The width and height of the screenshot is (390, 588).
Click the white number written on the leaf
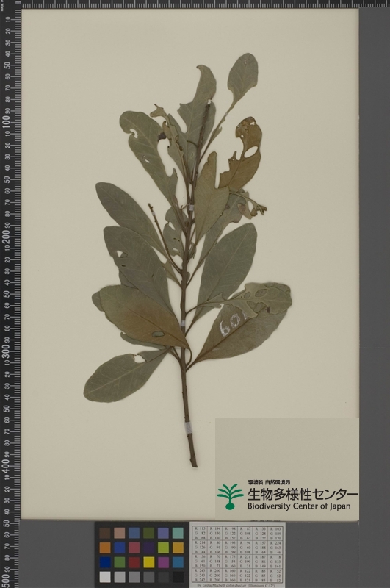tap(232, 324)
